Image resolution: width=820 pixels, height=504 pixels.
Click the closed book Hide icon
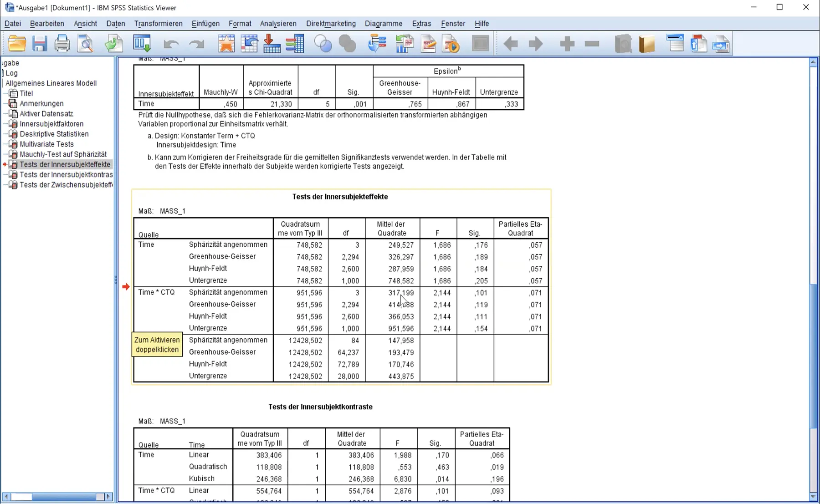point(647,44)
